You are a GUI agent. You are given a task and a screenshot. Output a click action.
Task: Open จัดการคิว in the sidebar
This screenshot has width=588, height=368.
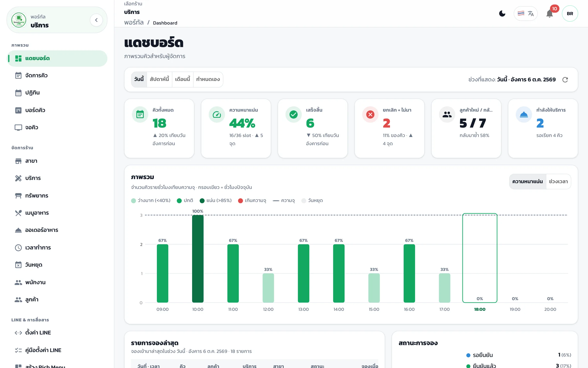pyautogui.click(x=57, y=76)
